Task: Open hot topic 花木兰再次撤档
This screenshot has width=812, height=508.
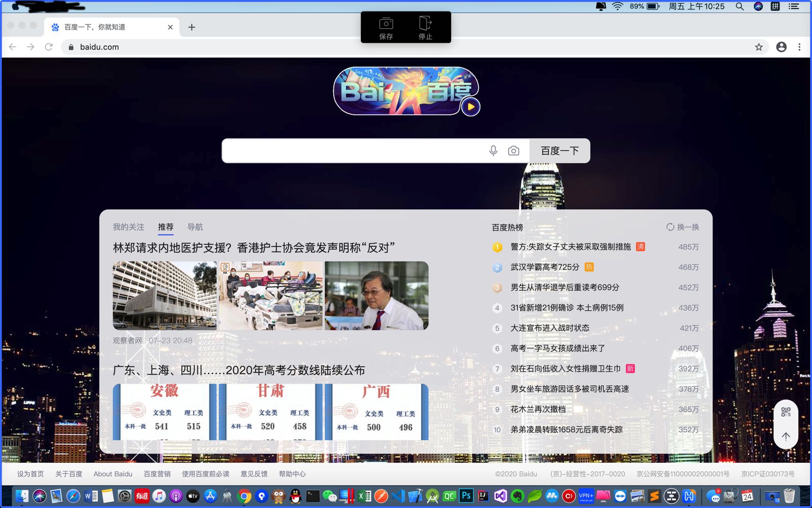Action: (x=538, y=409)
